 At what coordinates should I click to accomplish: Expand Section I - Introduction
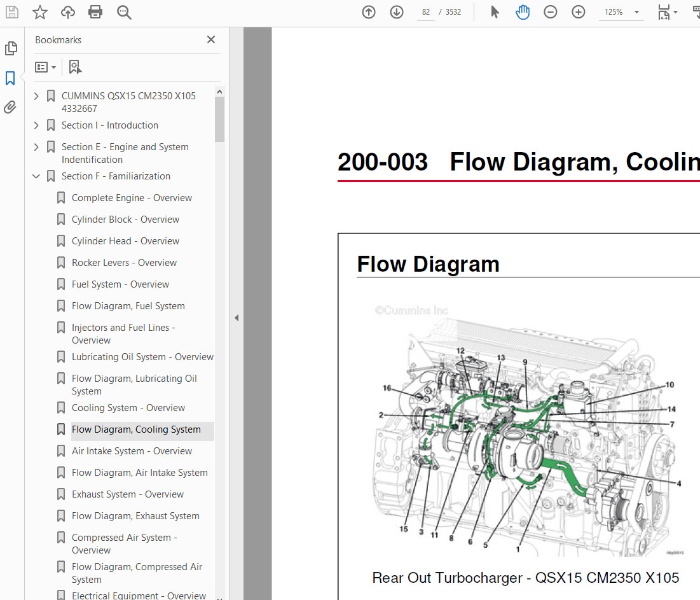pos(37,125)
